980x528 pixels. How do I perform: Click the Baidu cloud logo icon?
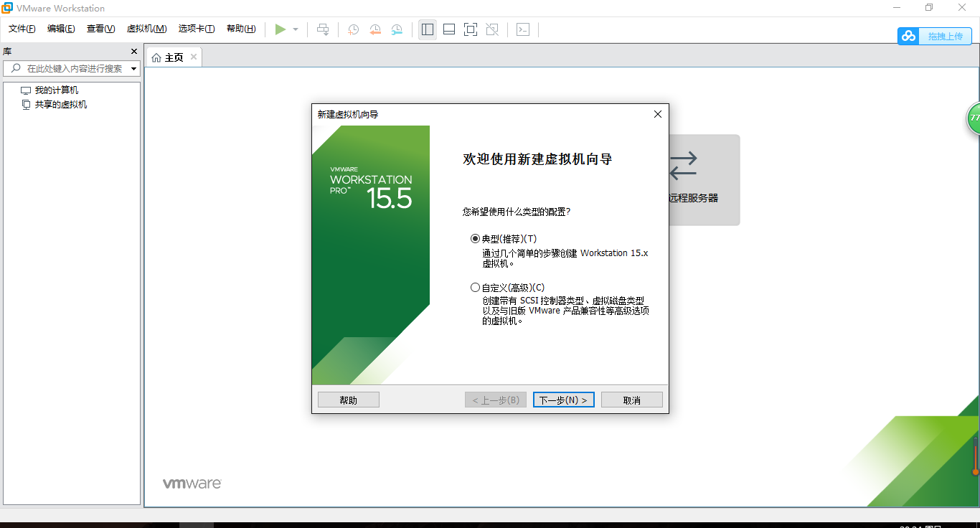[909, 36]
